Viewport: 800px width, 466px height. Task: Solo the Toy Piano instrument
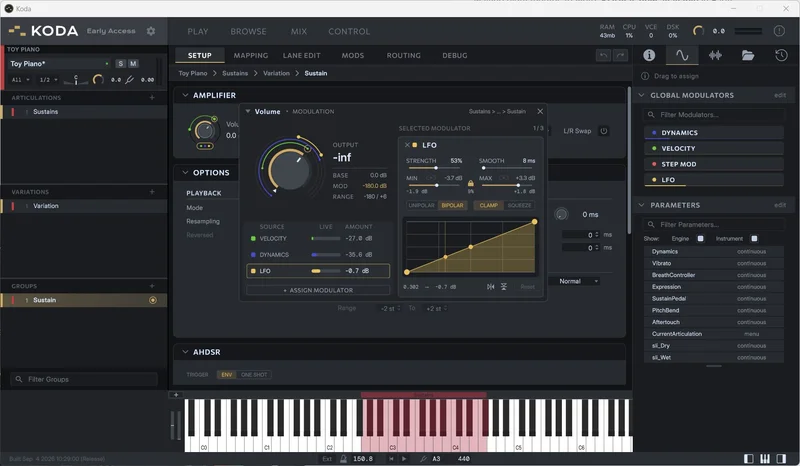point(120,64)
